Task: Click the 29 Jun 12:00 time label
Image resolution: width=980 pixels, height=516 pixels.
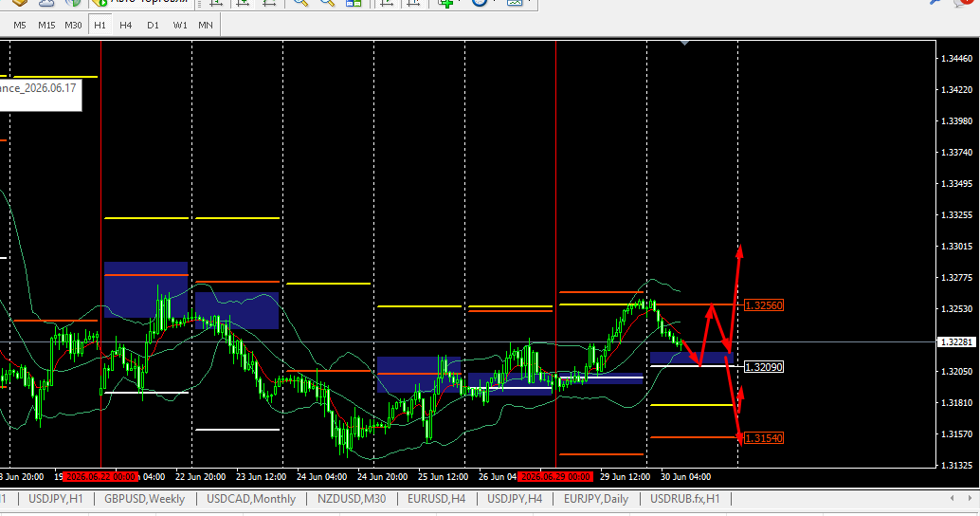Action: (x=625, y=476)
